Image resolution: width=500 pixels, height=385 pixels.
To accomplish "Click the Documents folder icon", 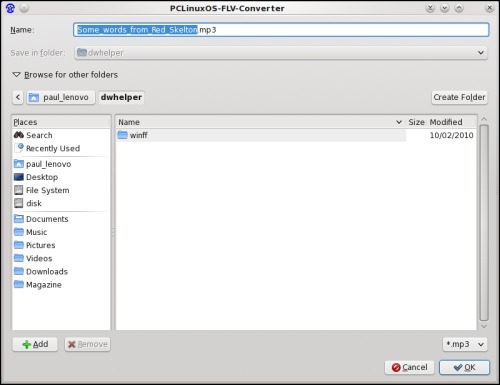I will [x=19, y=219].
